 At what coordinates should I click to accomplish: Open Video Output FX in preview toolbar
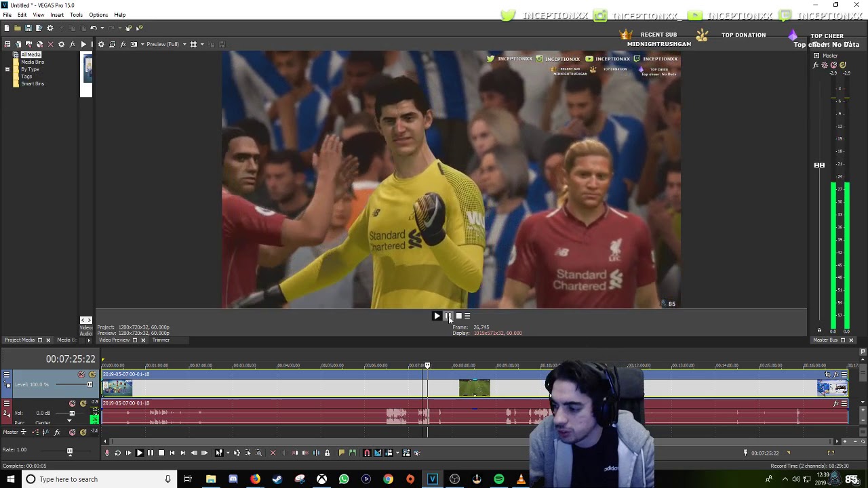[x=123, y=44]
